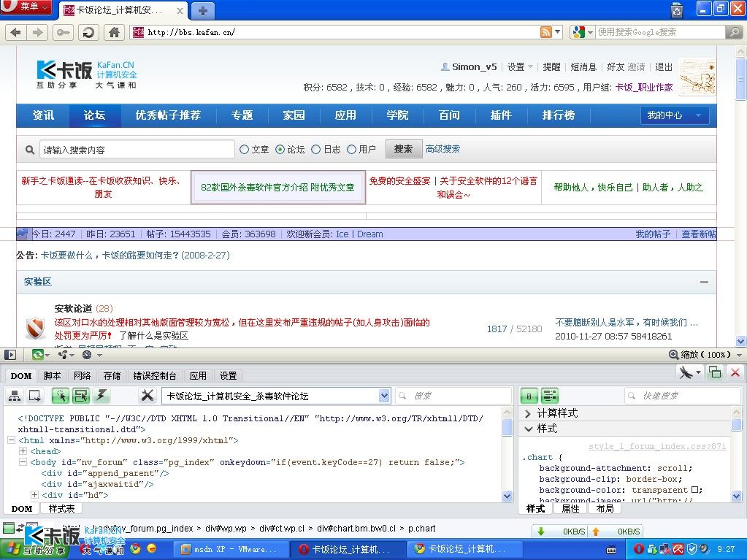
Task: Switch to the 存储 tab
Action: click(x=112, y=376)
